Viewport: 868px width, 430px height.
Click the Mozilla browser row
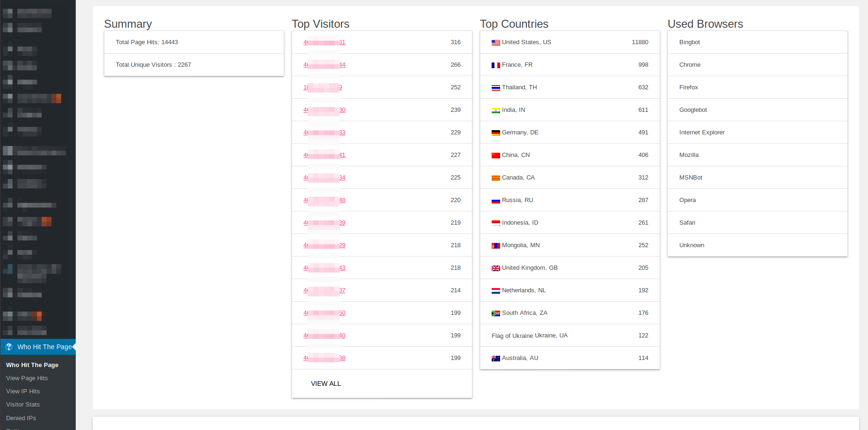(757, 155)
